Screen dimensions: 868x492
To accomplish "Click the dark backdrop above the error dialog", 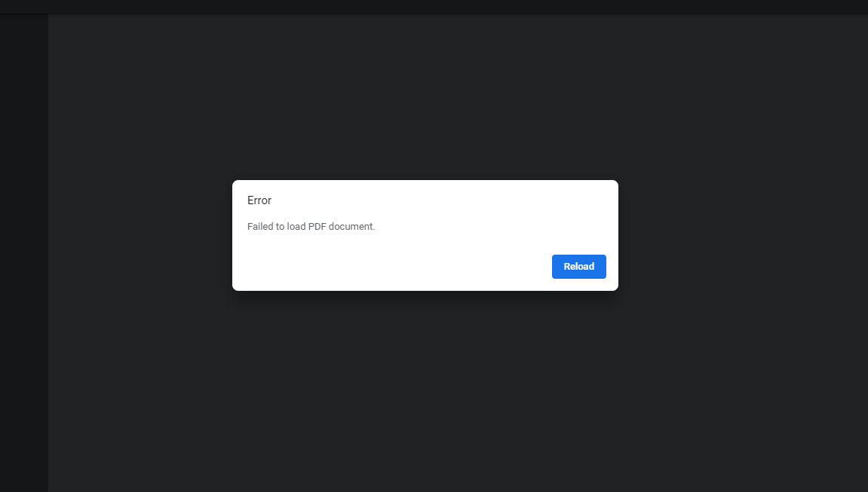I will (425, 98).
